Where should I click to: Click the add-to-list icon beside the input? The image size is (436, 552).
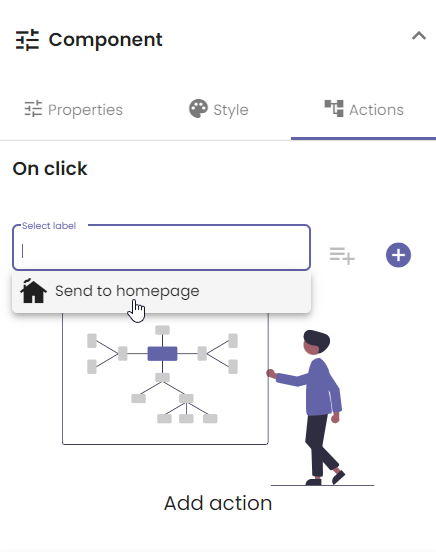click(x=342, y=255)
